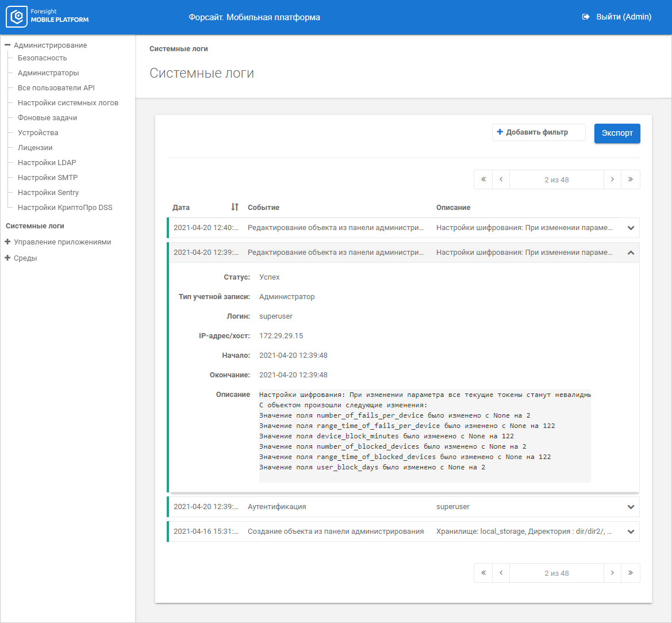Click the top page number field 2 из 48
Image resolution: width=672 pixels, height=623 pixels.
click(556, 179)
